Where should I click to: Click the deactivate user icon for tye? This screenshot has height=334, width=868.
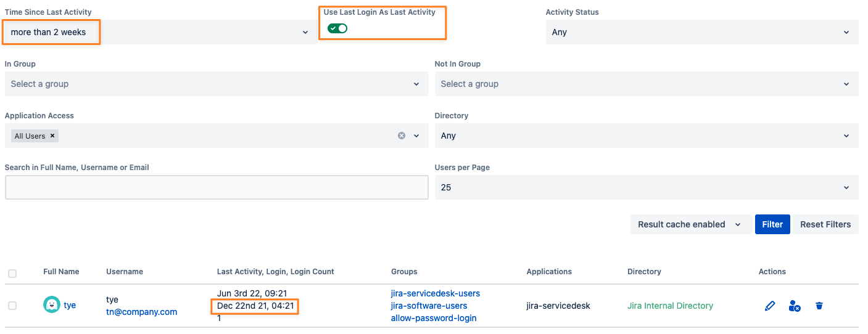point(795,306)
